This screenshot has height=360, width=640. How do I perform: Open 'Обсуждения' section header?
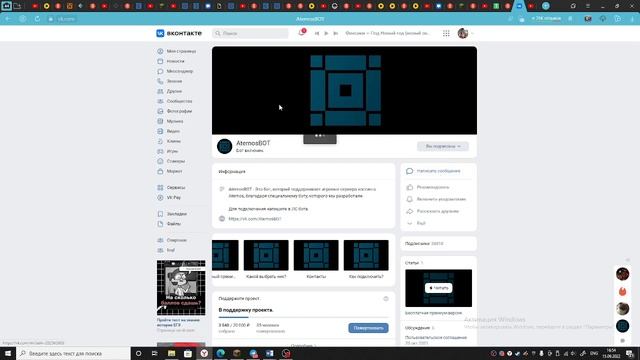420,328
